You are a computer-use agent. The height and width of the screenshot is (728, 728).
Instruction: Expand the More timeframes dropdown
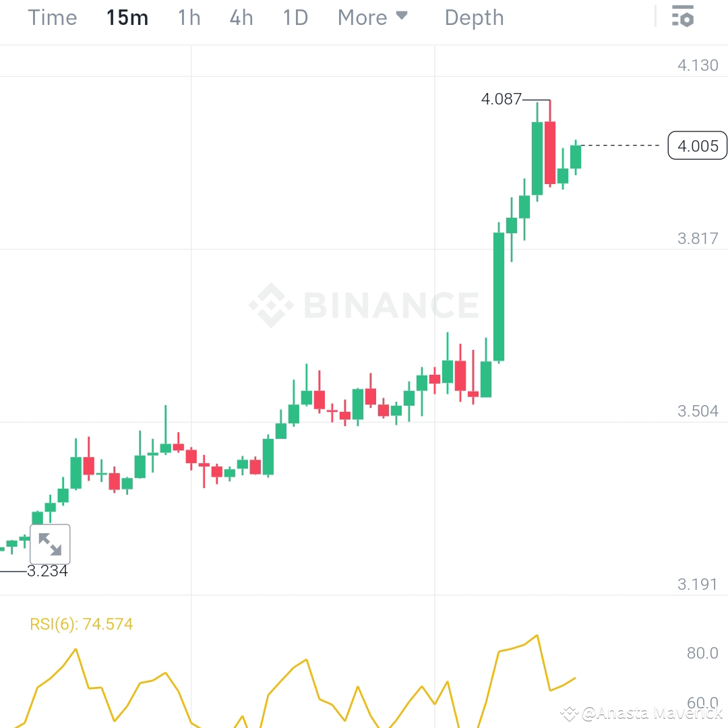[361, 18]
